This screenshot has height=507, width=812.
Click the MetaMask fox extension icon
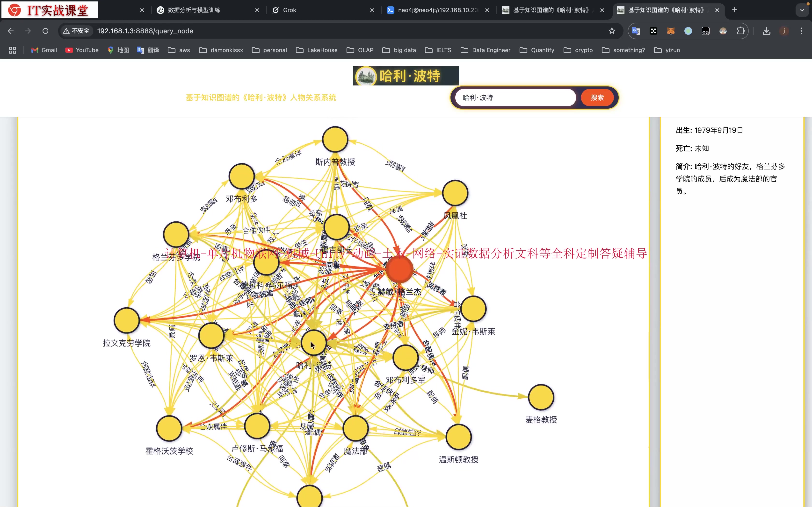coord(671,31)
